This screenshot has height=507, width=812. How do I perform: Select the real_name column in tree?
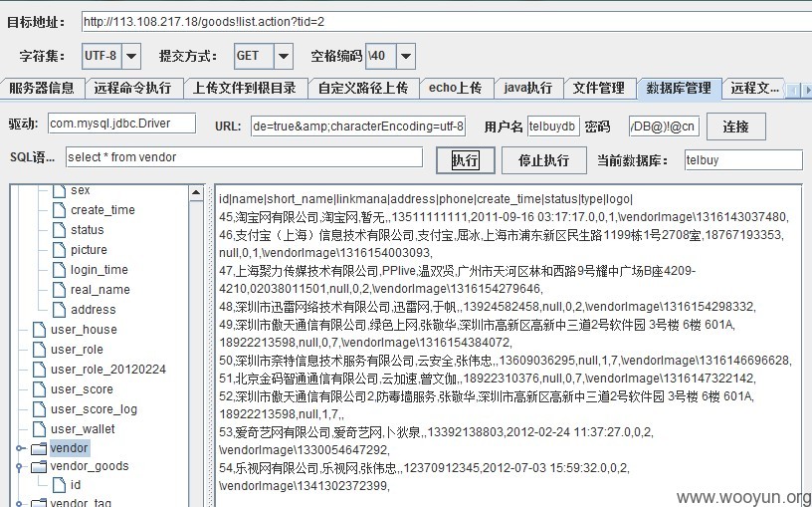(x=100, y=289)
